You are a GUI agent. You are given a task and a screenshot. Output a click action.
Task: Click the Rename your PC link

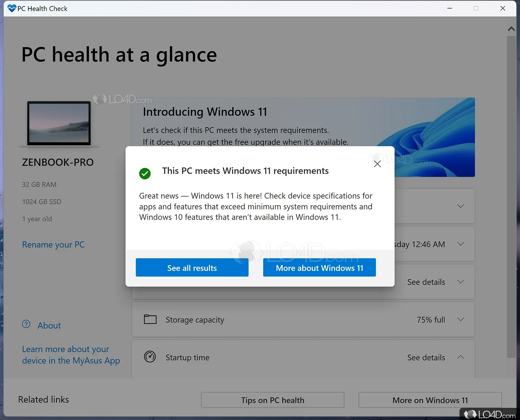pos(53,245)
